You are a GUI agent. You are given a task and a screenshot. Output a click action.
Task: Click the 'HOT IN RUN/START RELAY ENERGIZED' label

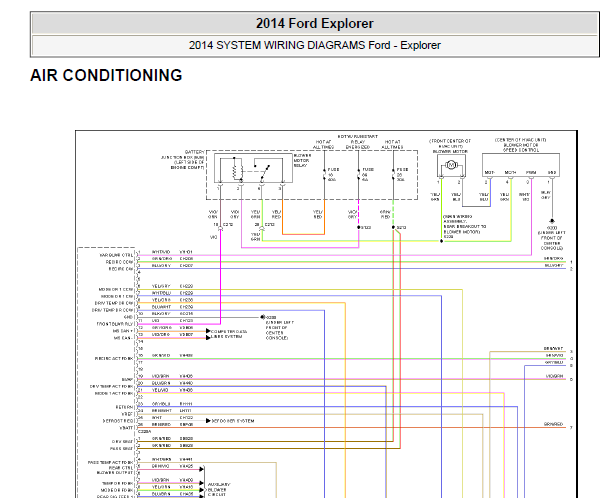tap(358, 142)
